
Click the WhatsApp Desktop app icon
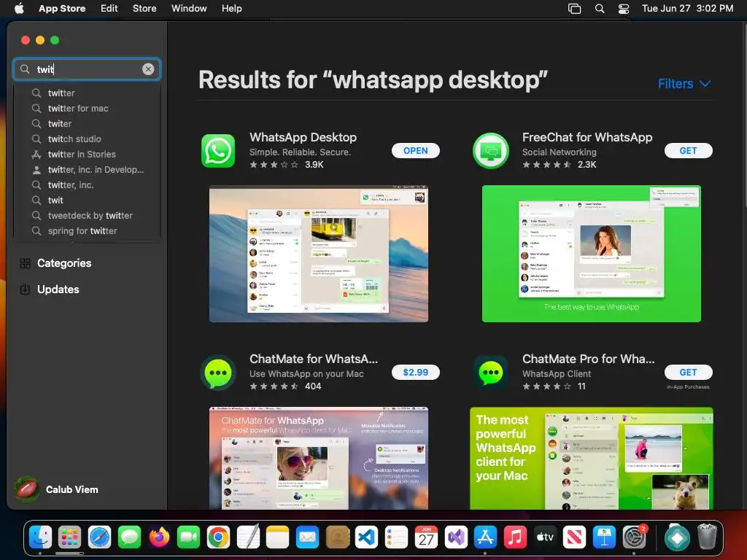[x=217, y=151]
